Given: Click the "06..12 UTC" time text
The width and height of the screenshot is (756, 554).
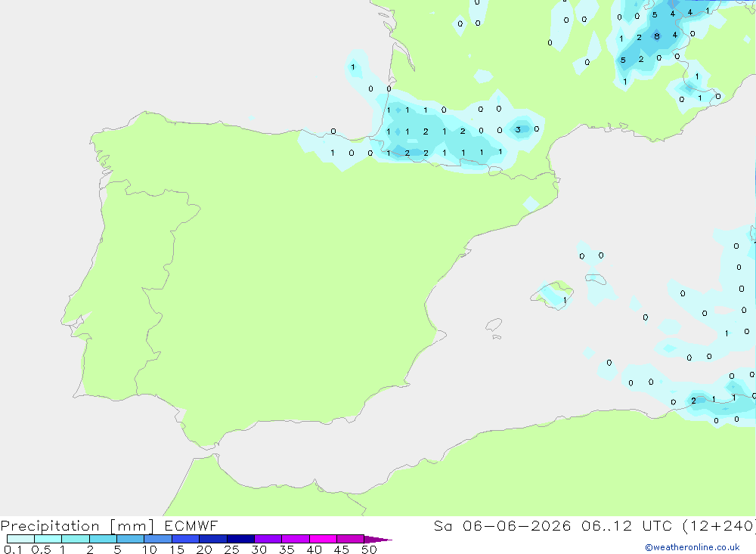Looking at the screenshot, I should (626, 525).
